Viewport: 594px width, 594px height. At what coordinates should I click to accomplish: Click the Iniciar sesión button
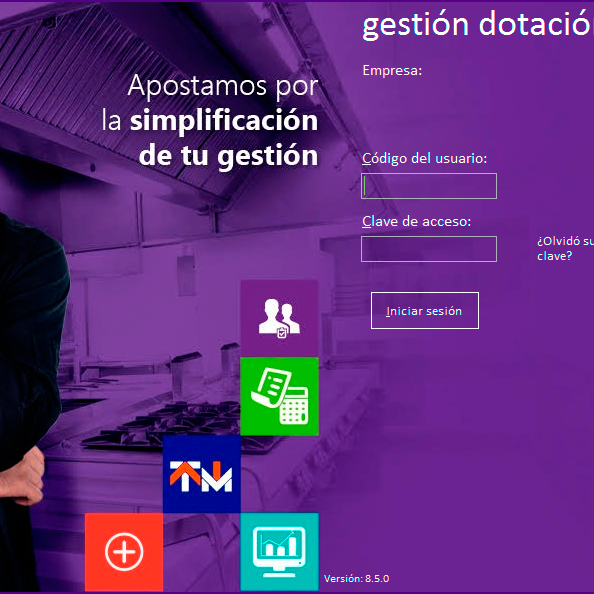(425, 311)
